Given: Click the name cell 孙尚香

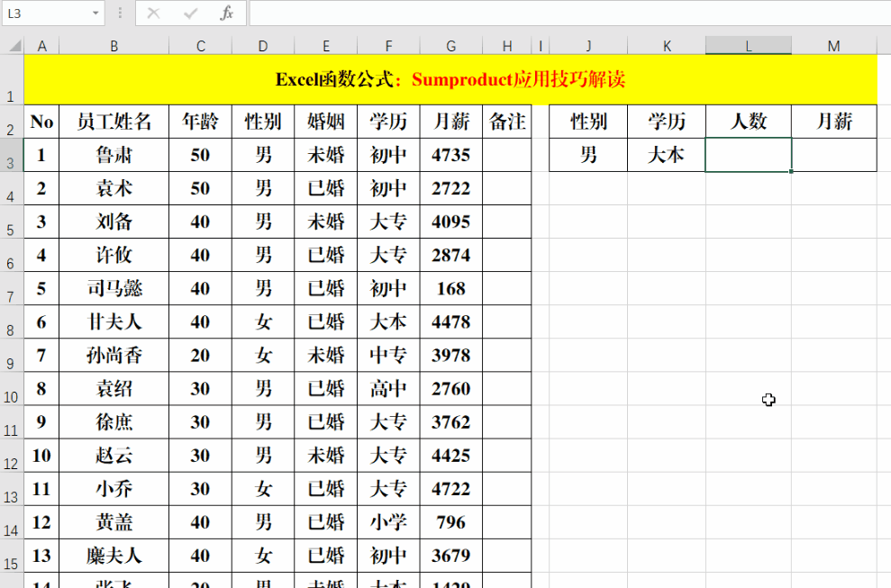Looking at the screenshot, I should 114,355.
